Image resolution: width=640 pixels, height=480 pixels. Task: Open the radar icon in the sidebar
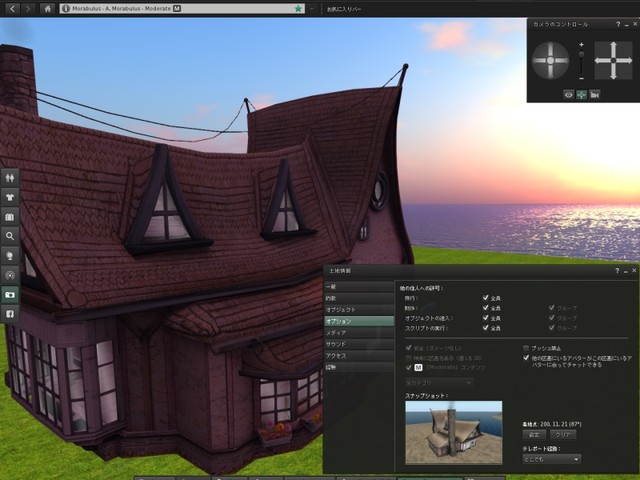click(10, 275)
